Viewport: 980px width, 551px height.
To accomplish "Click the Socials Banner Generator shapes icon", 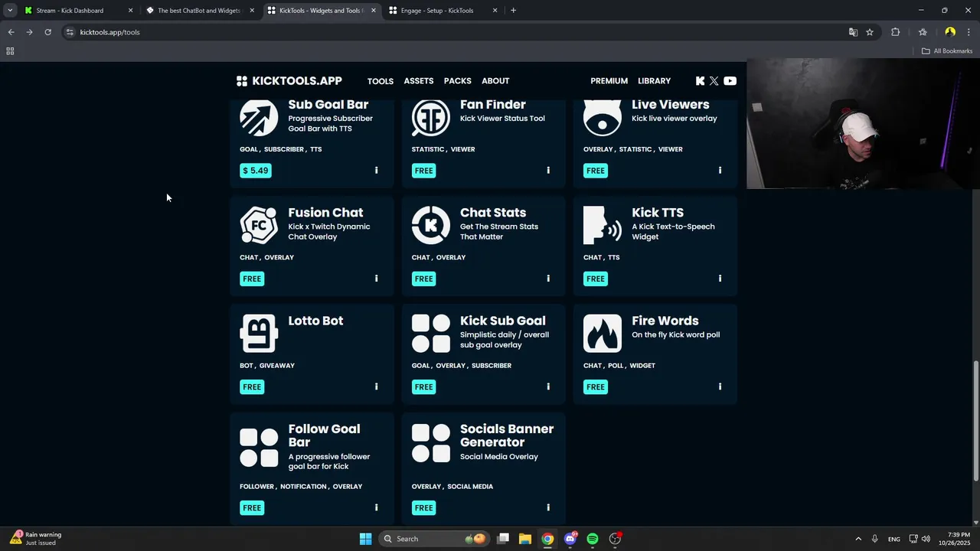I will pyautogui.click(x=431, y=444).
